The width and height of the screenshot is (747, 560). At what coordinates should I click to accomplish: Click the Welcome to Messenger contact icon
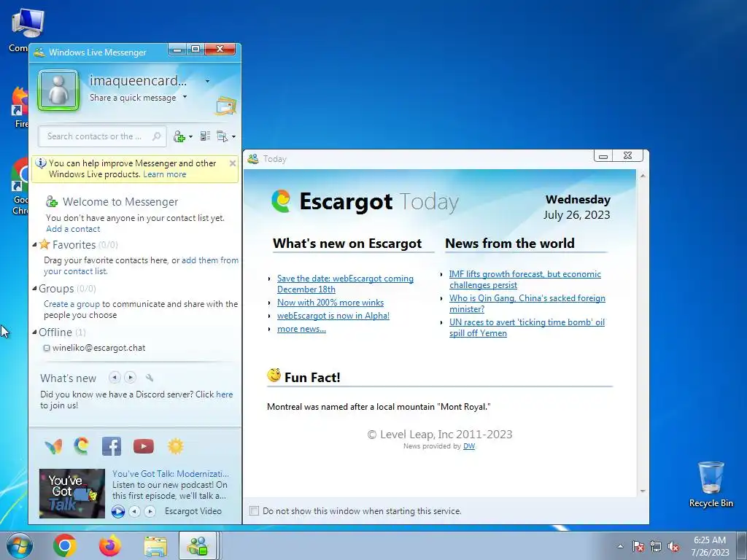[52, 202]
